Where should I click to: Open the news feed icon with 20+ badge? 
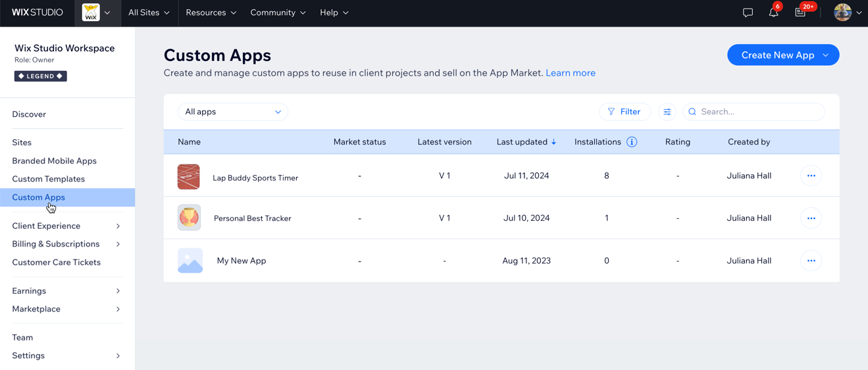click(800, 12)
